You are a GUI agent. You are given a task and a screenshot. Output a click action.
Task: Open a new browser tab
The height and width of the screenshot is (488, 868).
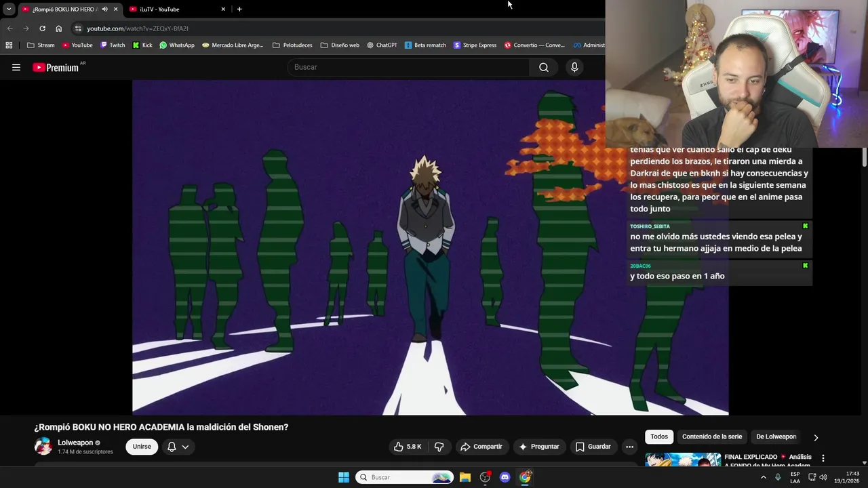click(239, 9)
